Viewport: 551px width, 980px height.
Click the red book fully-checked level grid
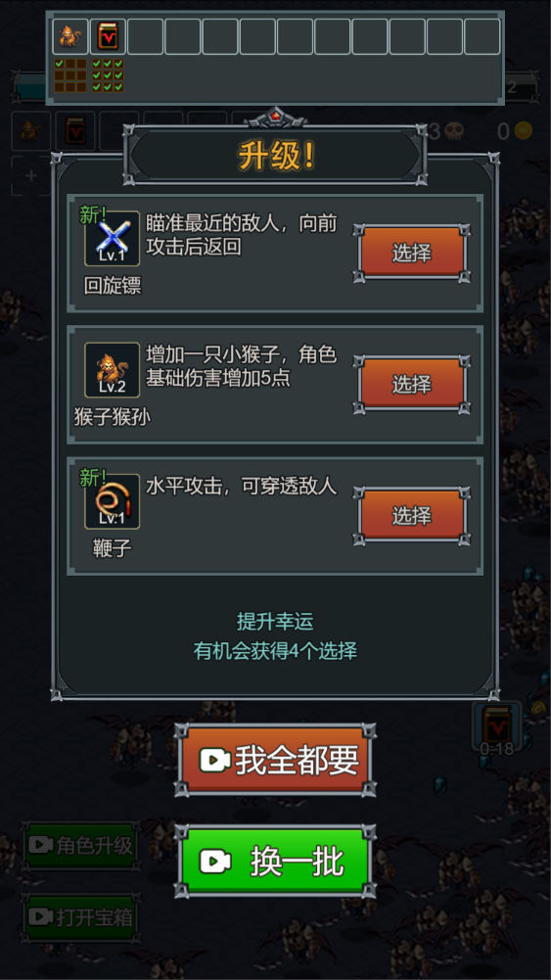tap(108, 75)
